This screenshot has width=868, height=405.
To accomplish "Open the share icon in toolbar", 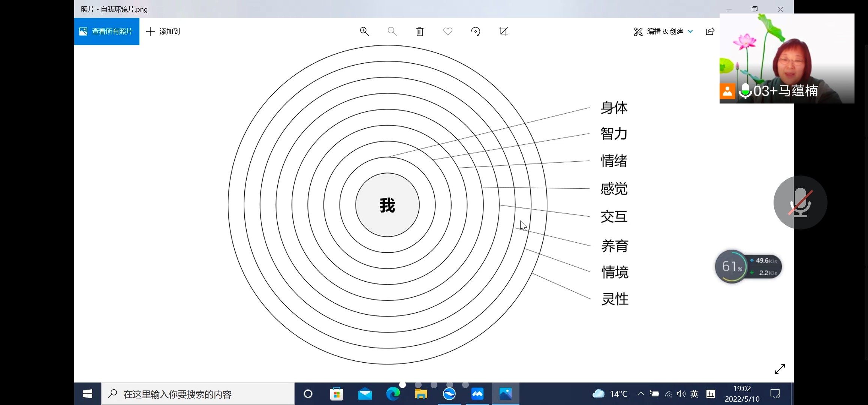I will (x=710, y=31).
